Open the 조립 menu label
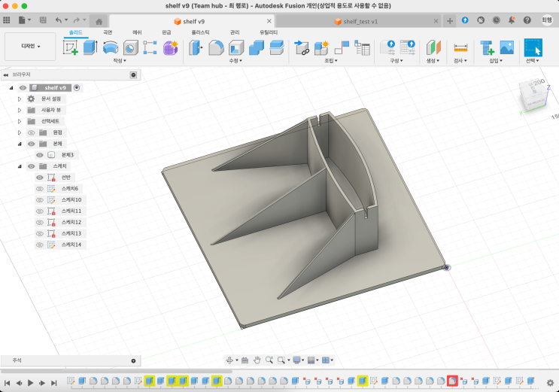The width and height of the screenshot is (559, 392). pos(331,61)
